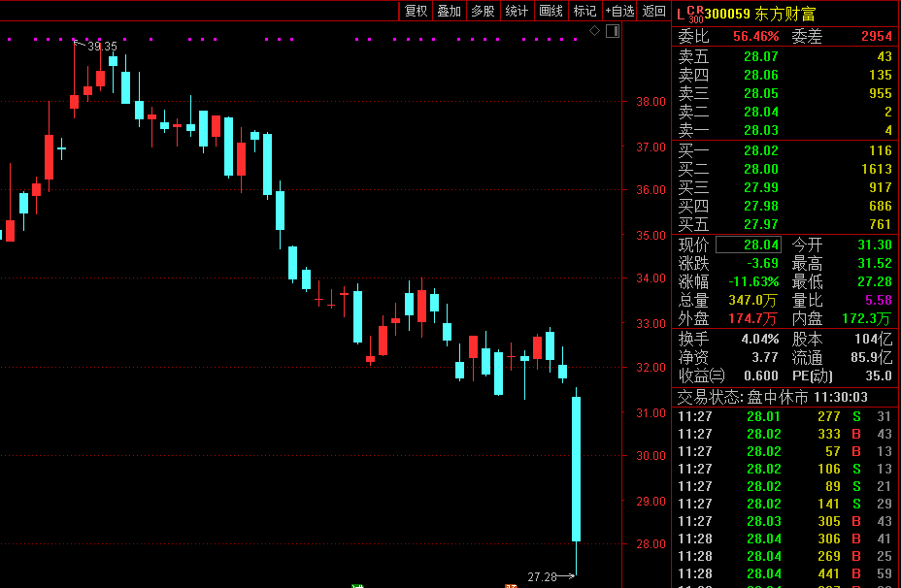This screenshot has width=901, height=588.
Task: Click the 39.35 high price marker
Action: (102, 46)
